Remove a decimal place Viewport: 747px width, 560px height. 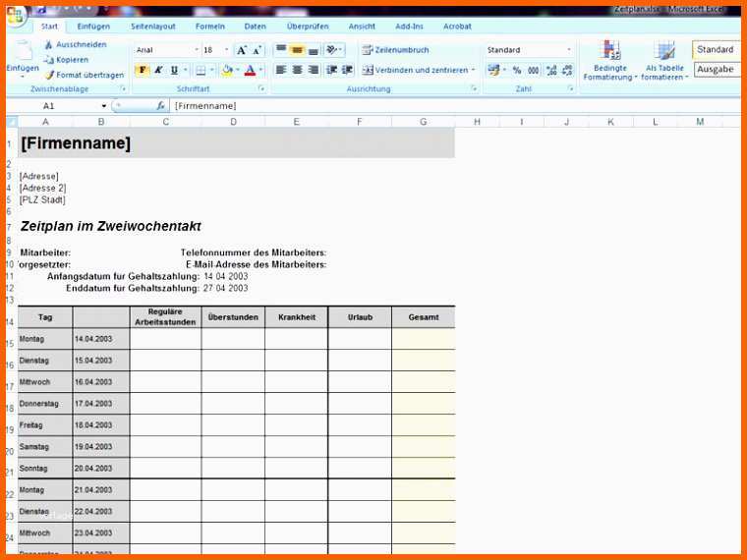567,71
